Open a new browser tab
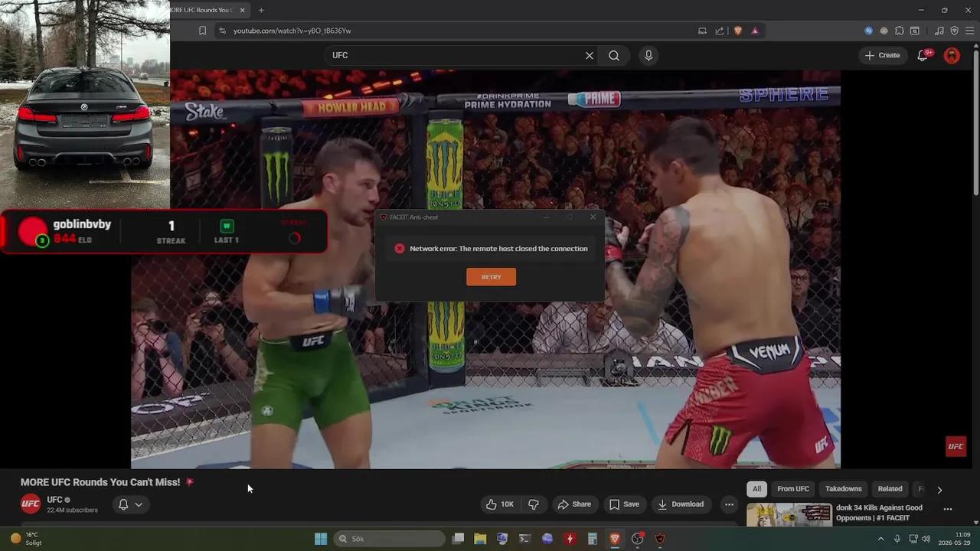Image resolution: width=980 pixels, height=551 pixels. tap(261, 10)
